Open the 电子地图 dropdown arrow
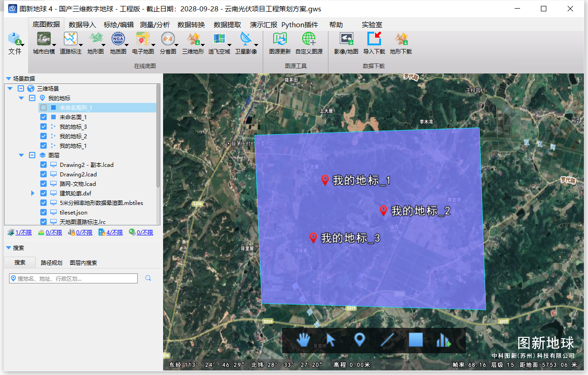 [153, 45]
